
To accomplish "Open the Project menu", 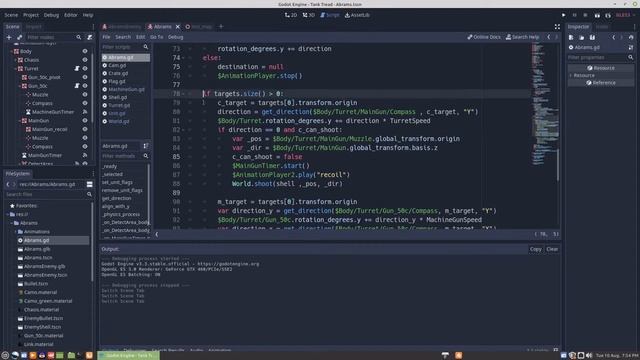I will (31, 15).
